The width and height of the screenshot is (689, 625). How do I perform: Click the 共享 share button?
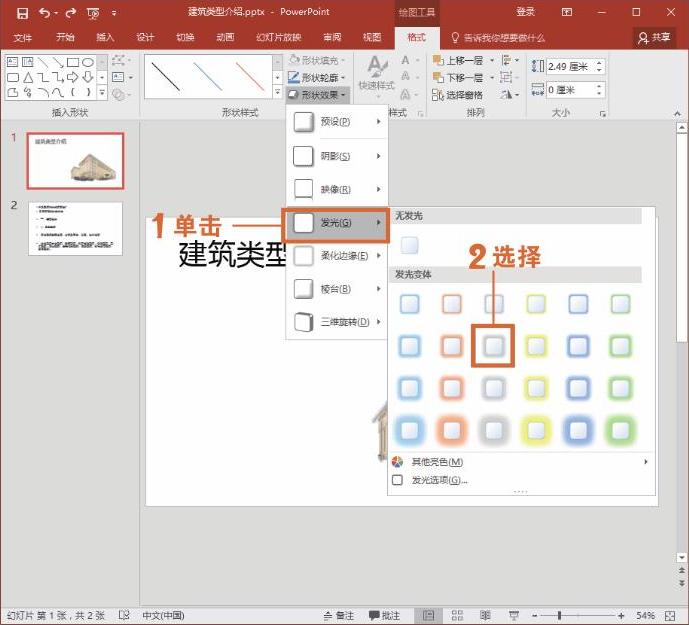(x=654, y=38)
